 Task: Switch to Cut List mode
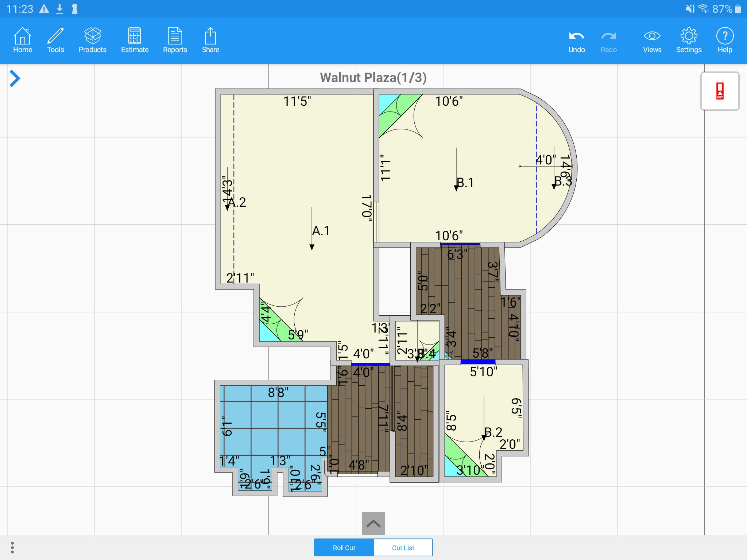tap(403, 548)
